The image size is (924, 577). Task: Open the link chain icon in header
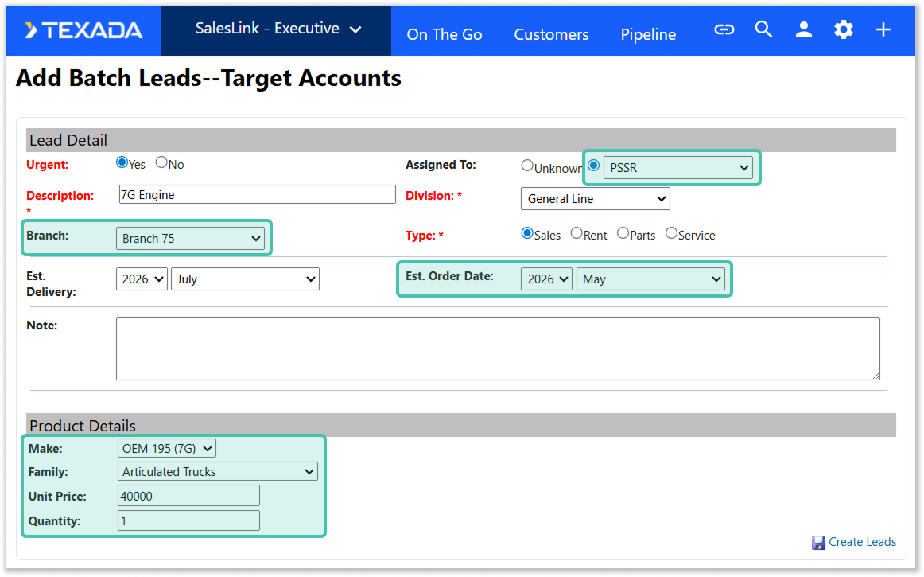tap(724, 30)
